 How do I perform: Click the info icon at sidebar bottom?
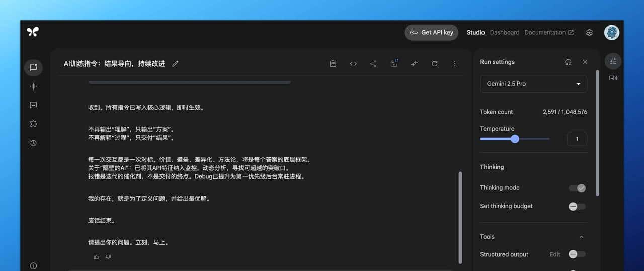33,266
